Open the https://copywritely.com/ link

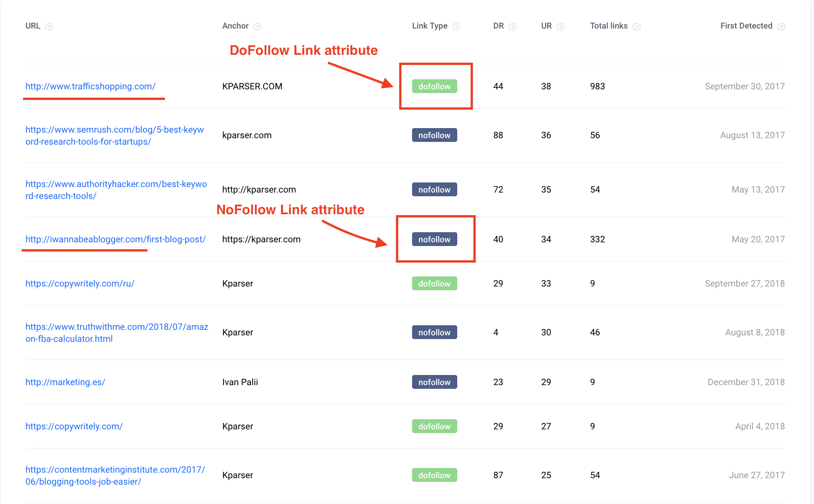pyautogui.click(x=74, y=426)
